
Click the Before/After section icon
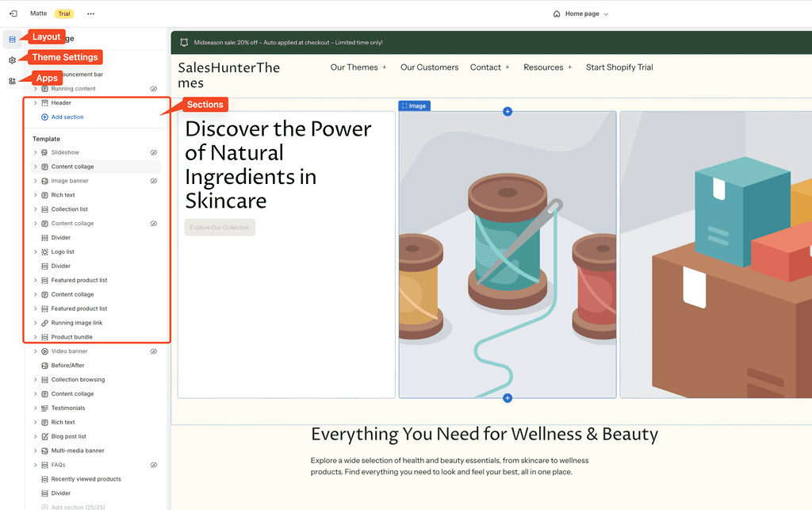click(44, 366)
